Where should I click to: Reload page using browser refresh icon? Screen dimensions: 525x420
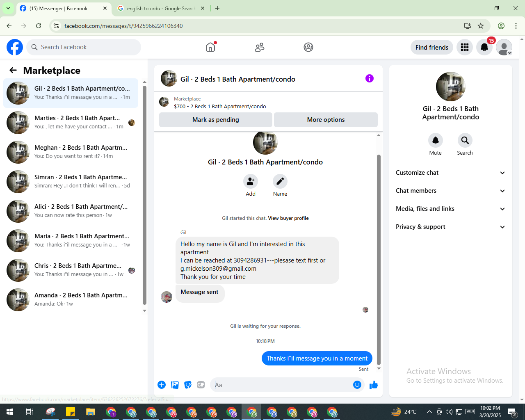[x=39, y=26]
